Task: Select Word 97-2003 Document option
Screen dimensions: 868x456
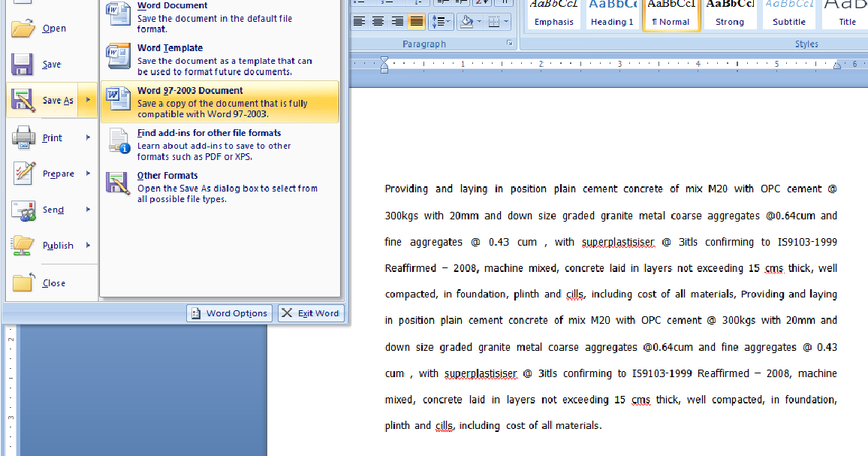Action: pos(220,102)
